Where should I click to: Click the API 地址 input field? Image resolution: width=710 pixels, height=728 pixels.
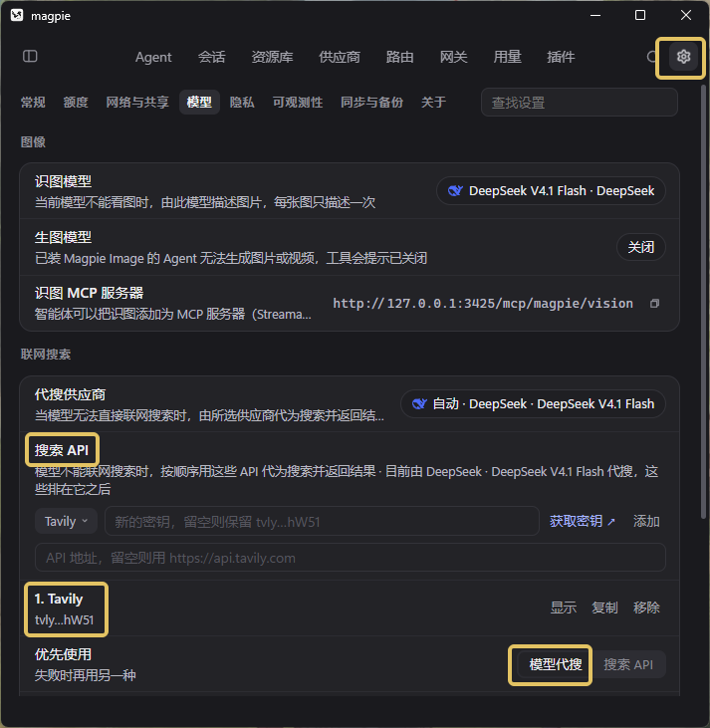pyautogui.click(x=351, y=558)
